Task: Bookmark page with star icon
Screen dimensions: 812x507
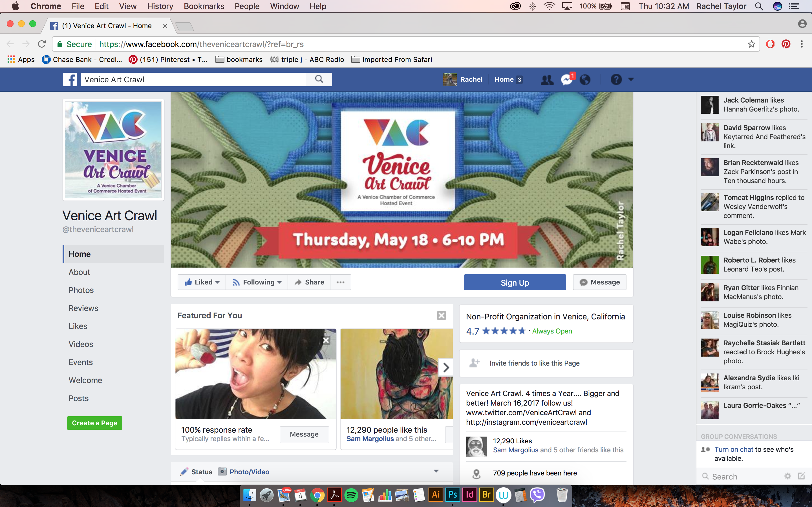Action: [x=751, y=44]
